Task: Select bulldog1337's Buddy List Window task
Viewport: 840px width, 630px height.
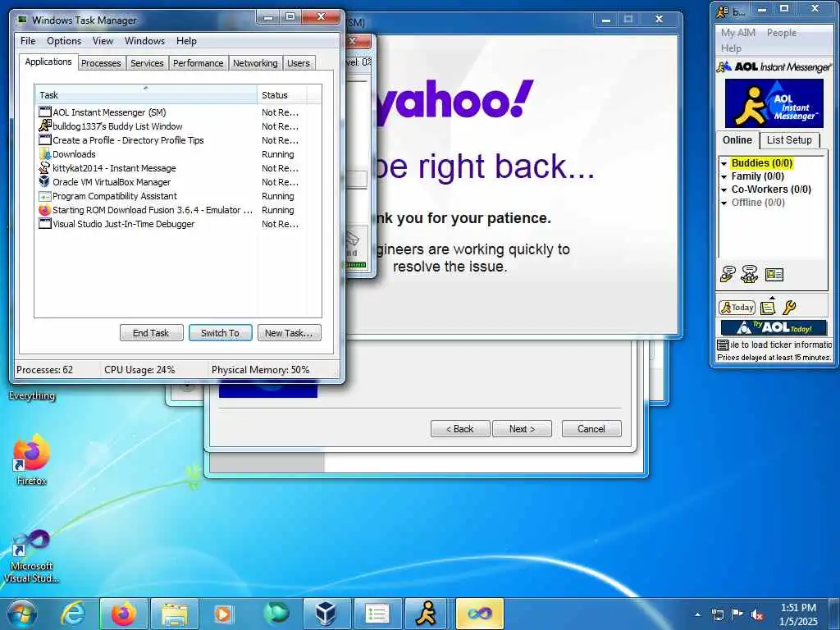Action: tap(170, 126)
